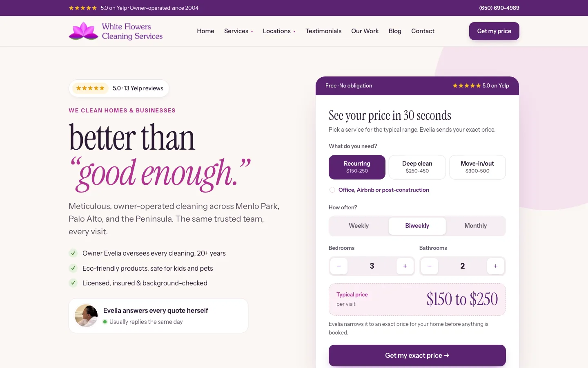Image resolution: width=588 pixels, height=368 pixels.
Task: Click the White Flowers lotus logo
Action: [x=84, y=31]
